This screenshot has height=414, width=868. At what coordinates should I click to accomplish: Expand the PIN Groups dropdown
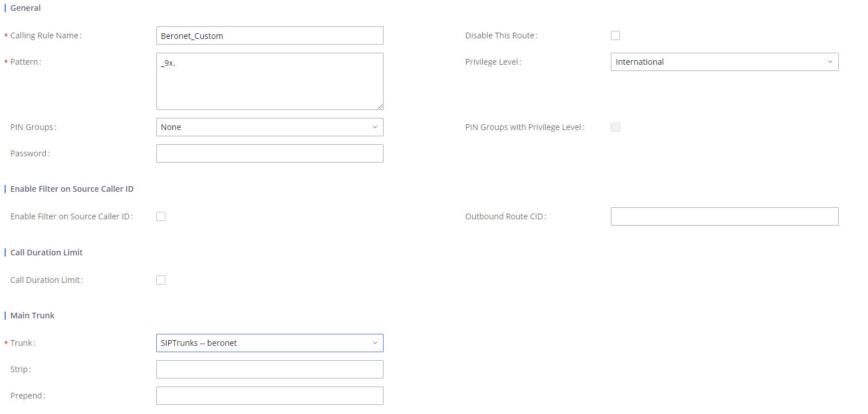(x=269, y=127)
